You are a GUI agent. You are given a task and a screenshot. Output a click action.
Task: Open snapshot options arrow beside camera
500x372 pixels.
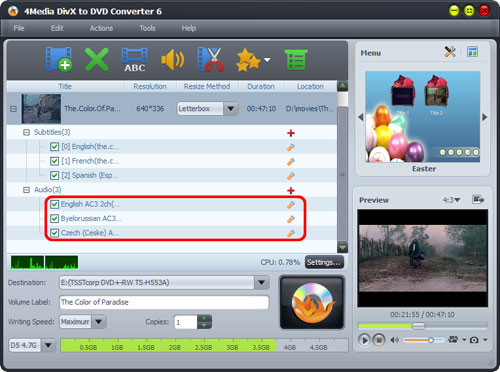click(x=485, y=340)
